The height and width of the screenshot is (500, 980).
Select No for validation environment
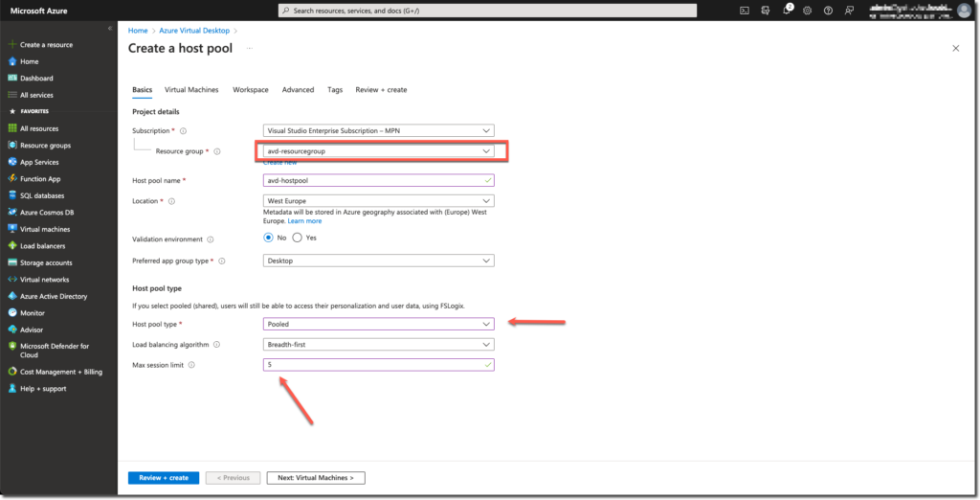[x=268, y=238]
